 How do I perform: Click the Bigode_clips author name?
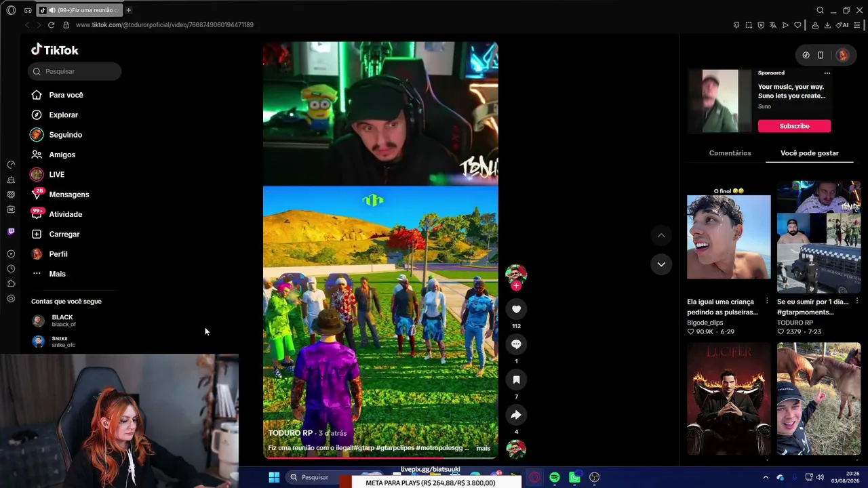click(705, 323)
